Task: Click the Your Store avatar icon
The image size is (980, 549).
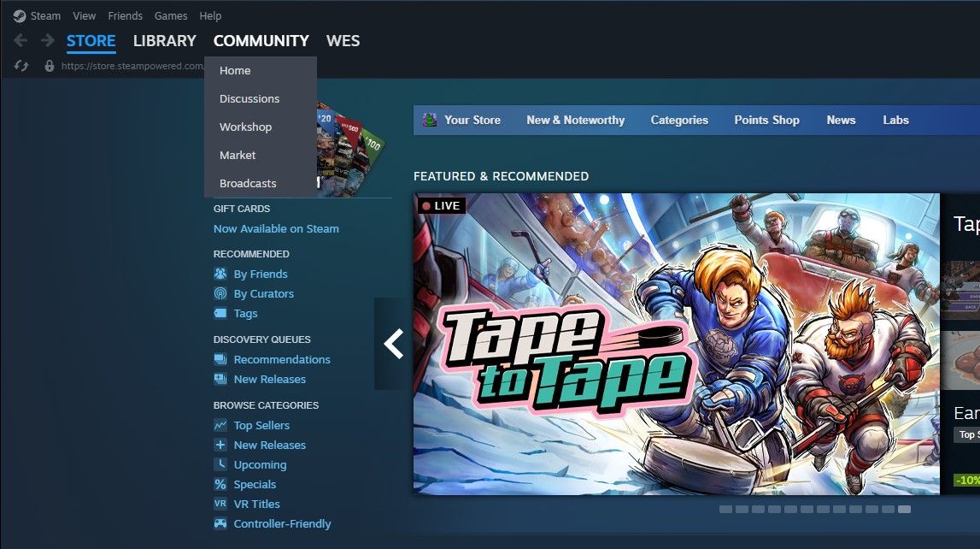Action: tap(430, 120)
